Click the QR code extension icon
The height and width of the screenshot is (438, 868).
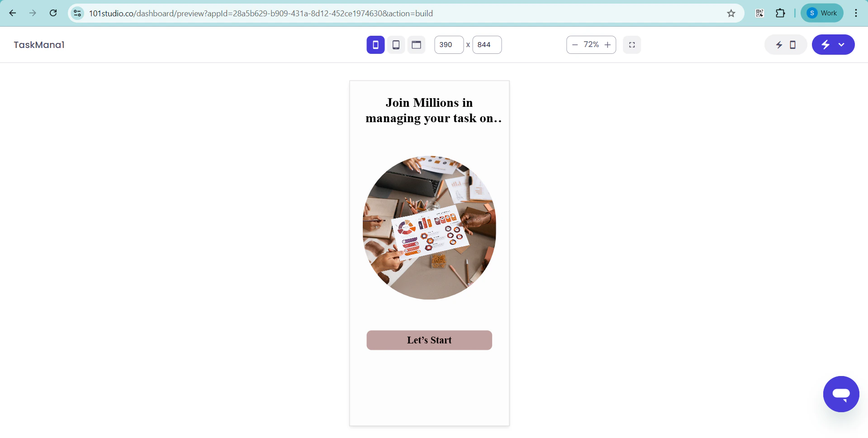point(760,13)
